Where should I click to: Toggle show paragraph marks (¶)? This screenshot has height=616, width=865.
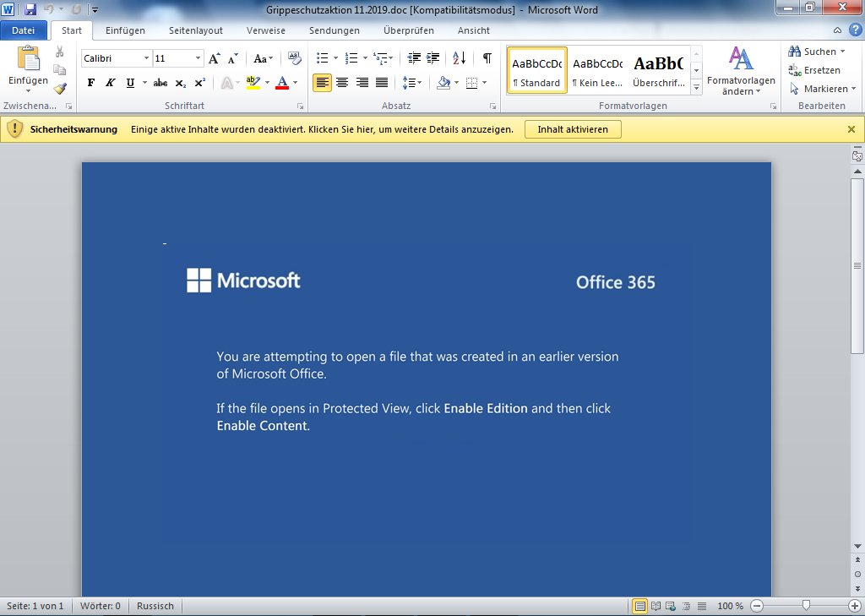pos(487,58)
